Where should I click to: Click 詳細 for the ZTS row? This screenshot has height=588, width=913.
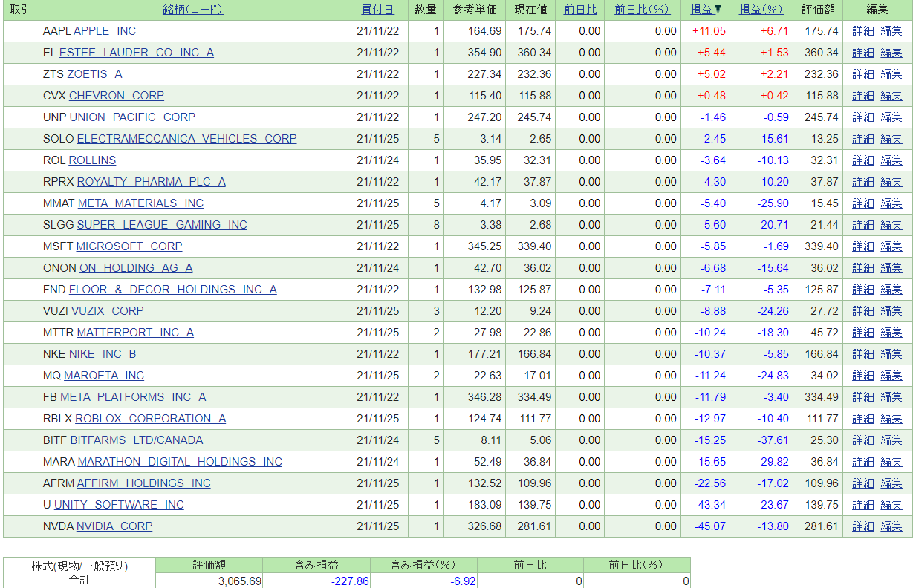863,74
